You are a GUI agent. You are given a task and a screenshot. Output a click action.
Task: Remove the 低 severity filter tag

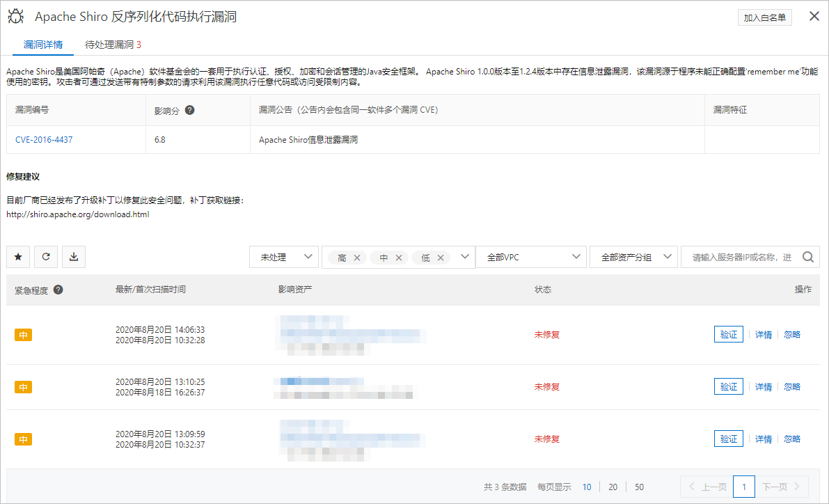pyautogui.click(x=441, y=258)
